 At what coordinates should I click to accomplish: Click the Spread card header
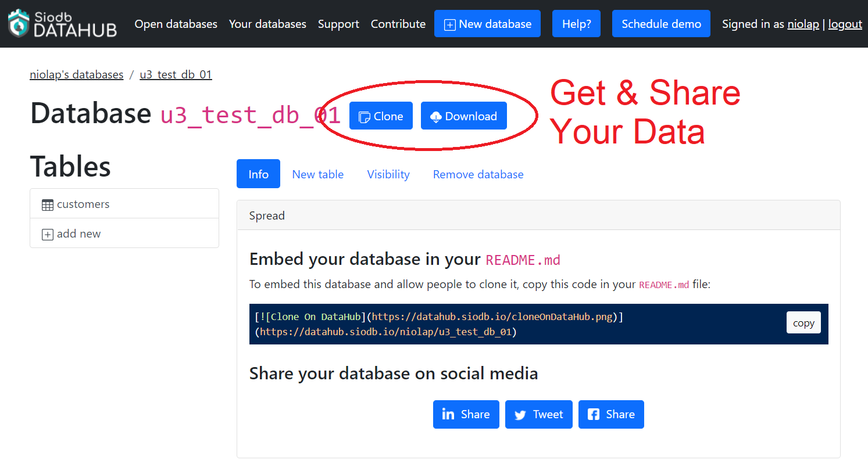538,215
